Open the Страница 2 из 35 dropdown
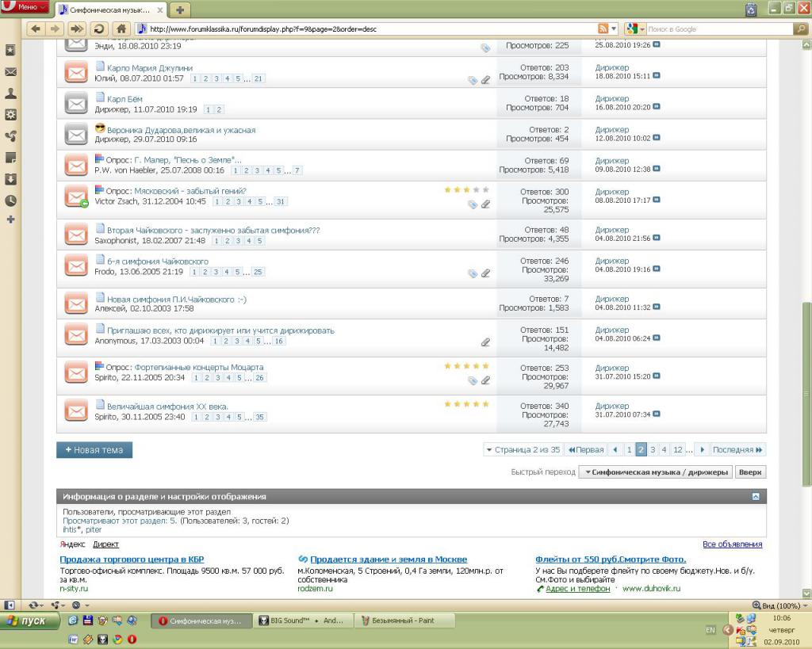812x649 pixels. coord(523,449)
